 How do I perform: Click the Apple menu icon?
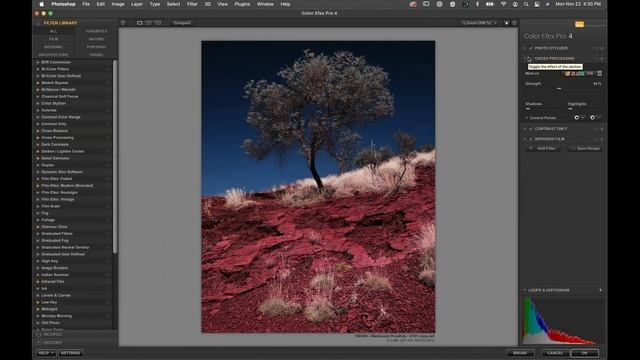click(x=41, y=4)
